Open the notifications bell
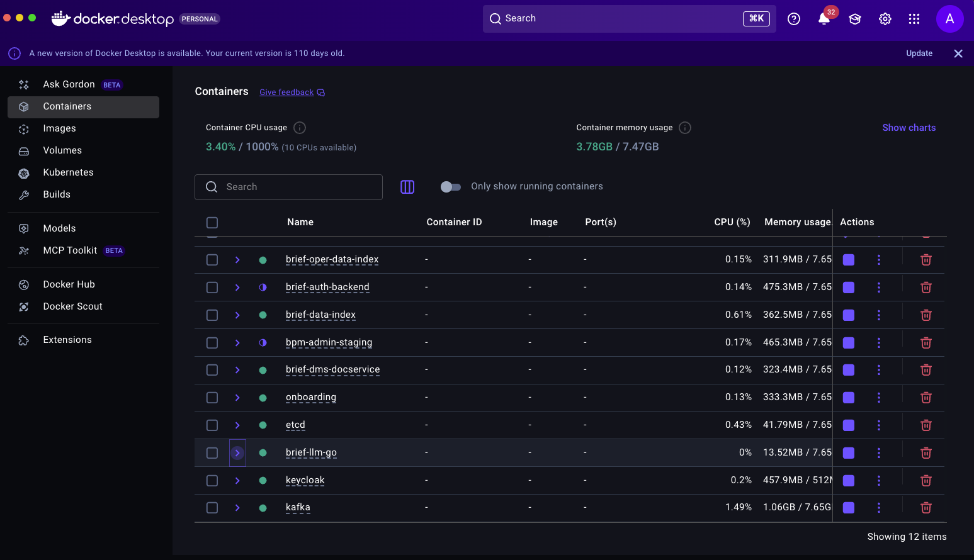Screen dimensions: 974x560 [824, 19]
